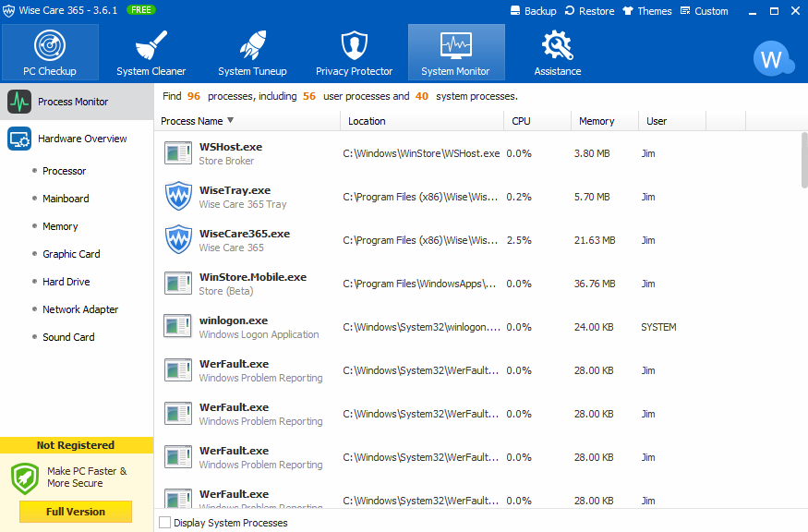Select the Graphic Card hardware item
Image resolution: width=808 pixels, height=532 pixels.
pyautogui.click(x=71, y=254)
